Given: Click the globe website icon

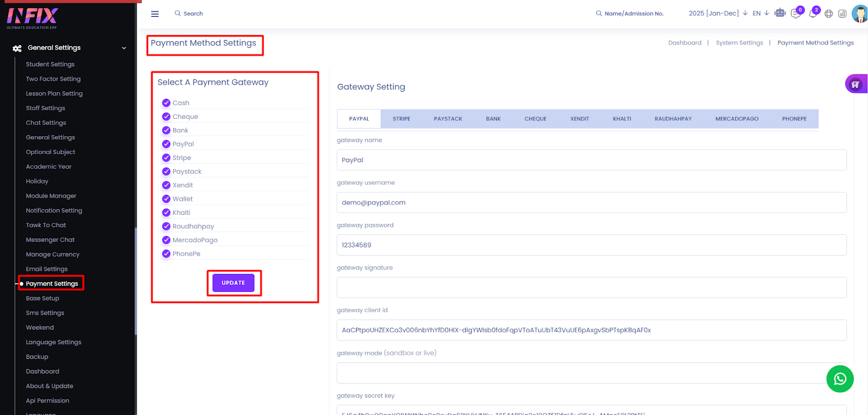Looking at the screenshot, I should pyautogui.click(x=828, y=14).
